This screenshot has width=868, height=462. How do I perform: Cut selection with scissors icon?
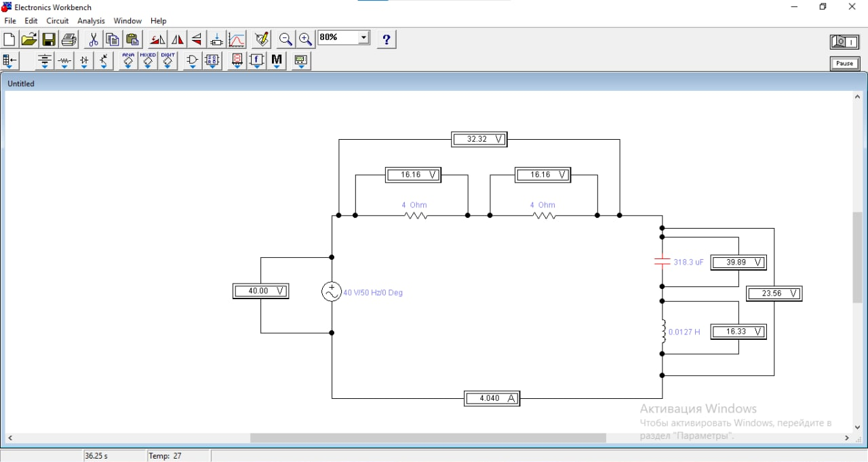(x=94, y=39)
